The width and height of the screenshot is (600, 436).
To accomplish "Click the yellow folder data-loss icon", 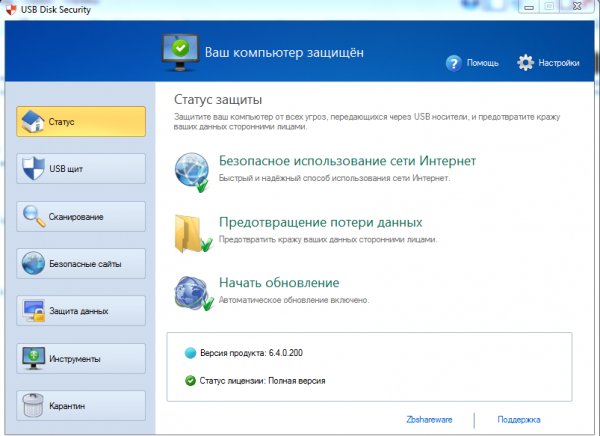I will tap(193, 234).
